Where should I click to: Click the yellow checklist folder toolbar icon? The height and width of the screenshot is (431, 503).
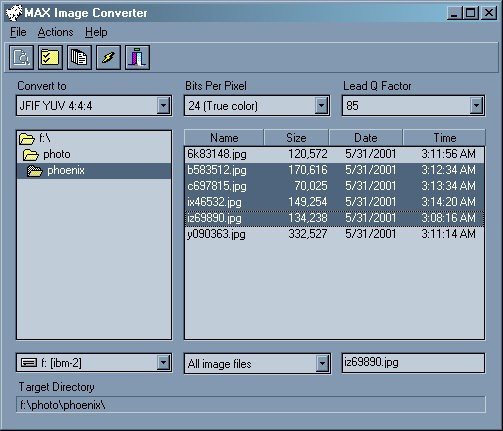[50, 57]
